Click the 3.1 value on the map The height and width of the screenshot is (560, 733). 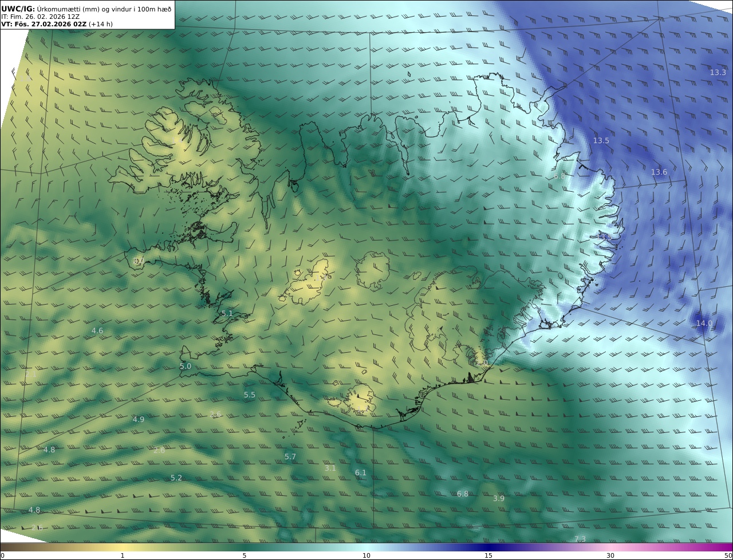[330, 468]
